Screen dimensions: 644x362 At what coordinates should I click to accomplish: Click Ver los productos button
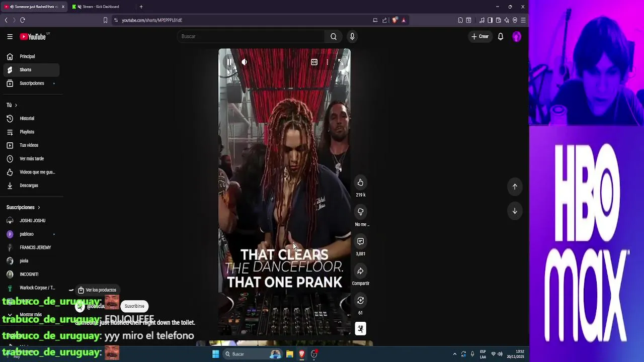[97, 290]
